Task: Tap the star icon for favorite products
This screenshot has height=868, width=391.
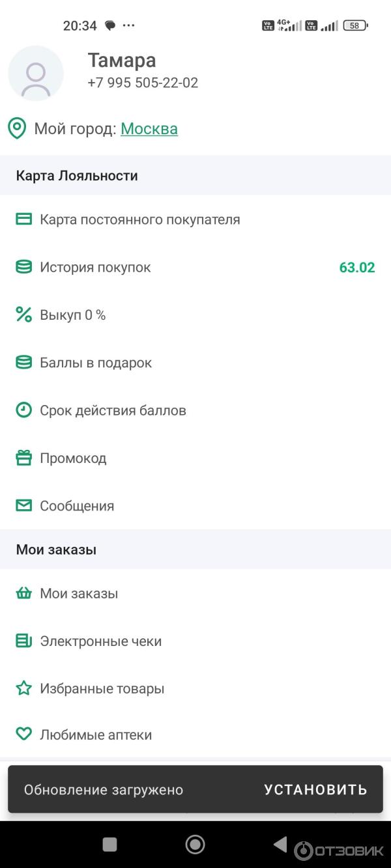Action: [24, 688]
